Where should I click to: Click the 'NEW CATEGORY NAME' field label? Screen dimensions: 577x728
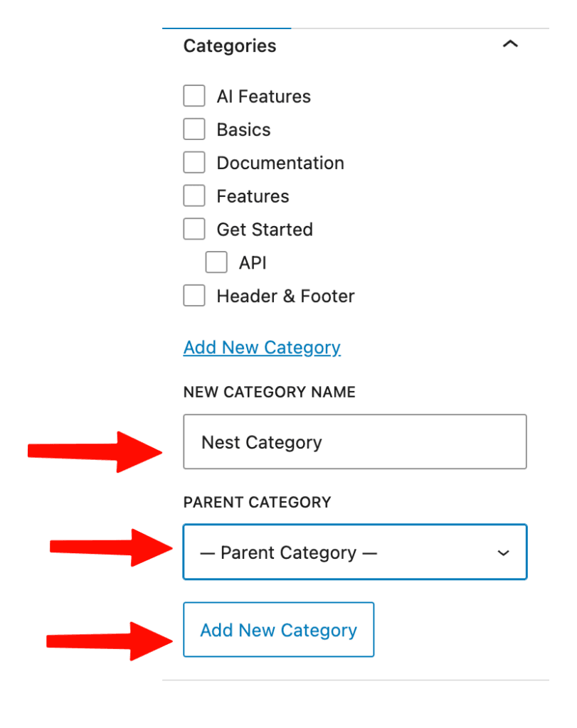point(269,392)
